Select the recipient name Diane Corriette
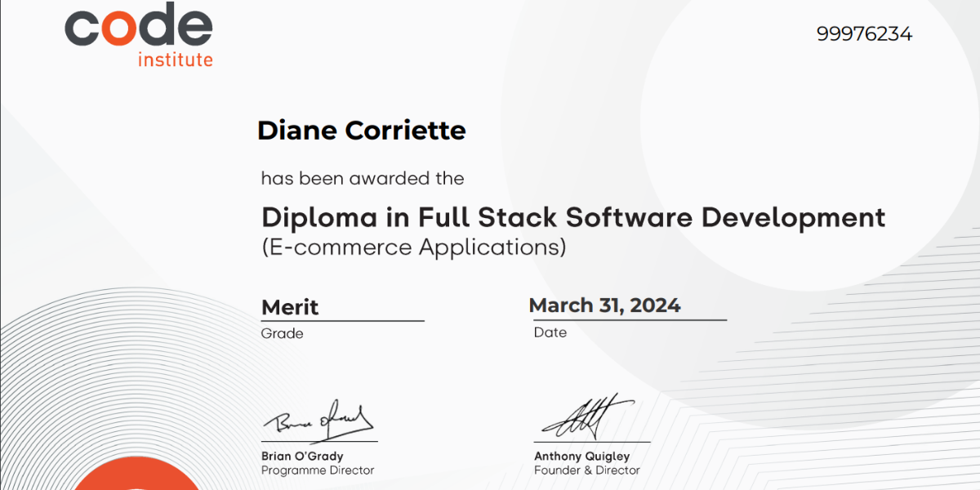This screenshot has width=980, height=490. coord(361,131)
